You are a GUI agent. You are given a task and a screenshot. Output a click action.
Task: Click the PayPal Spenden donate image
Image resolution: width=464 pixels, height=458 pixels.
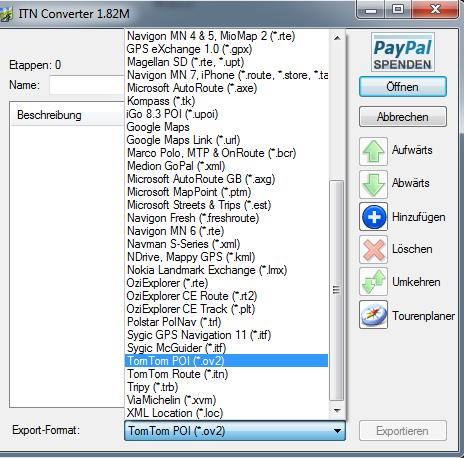(x=403, y=52)
